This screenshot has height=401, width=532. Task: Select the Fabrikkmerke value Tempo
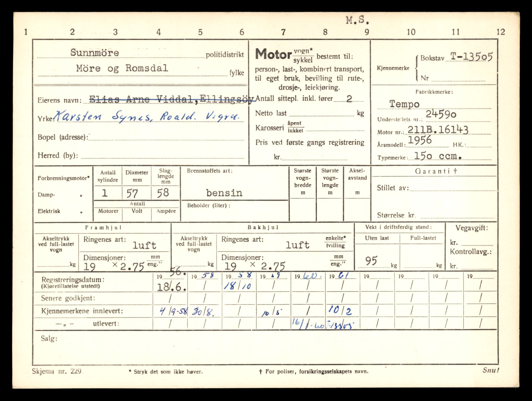tap(404, 104)
